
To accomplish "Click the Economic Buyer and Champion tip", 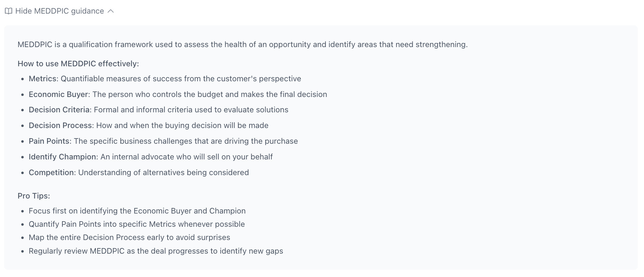I will 137,211.
